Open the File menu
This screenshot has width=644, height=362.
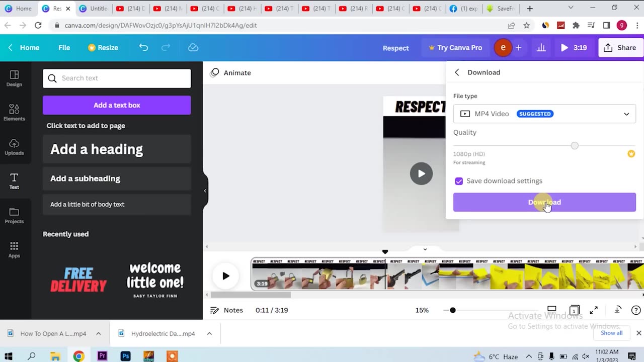[x=64, y=47]
